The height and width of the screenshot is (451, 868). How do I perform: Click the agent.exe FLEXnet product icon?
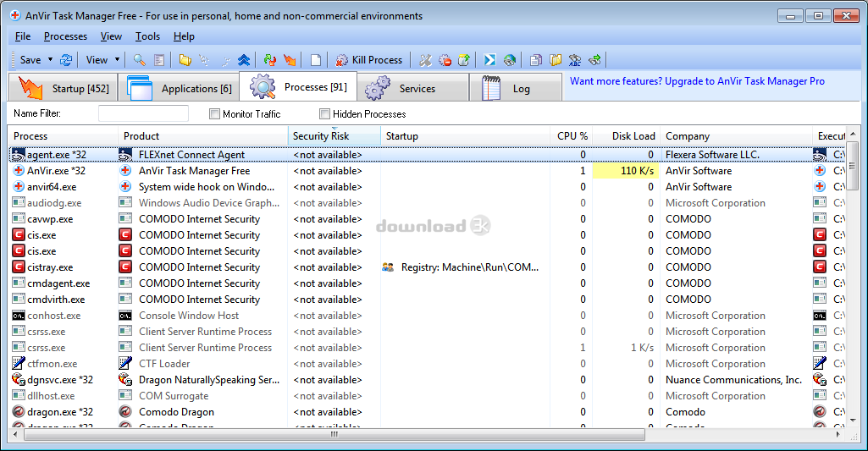tap(125, 154)
